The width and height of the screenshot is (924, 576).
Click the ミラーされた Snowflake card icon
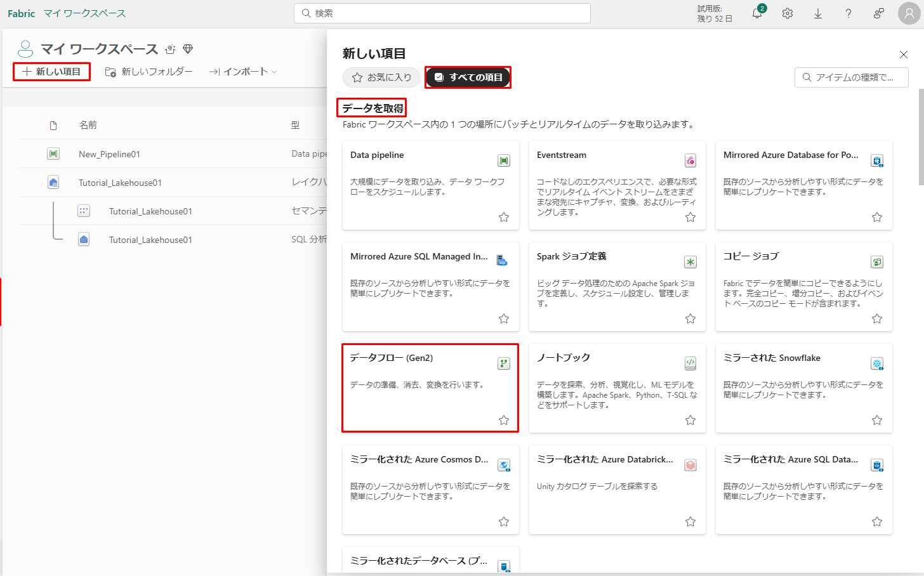(x=877, y=363)
